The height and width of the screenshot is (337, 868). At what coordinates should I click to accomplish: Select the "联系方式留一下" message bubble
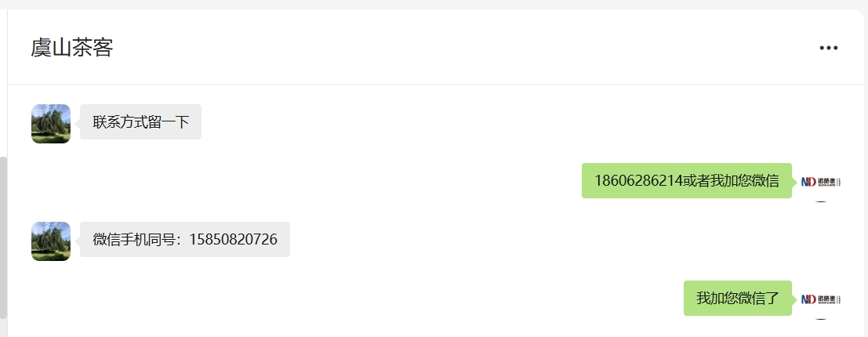[x=141, y=122]
